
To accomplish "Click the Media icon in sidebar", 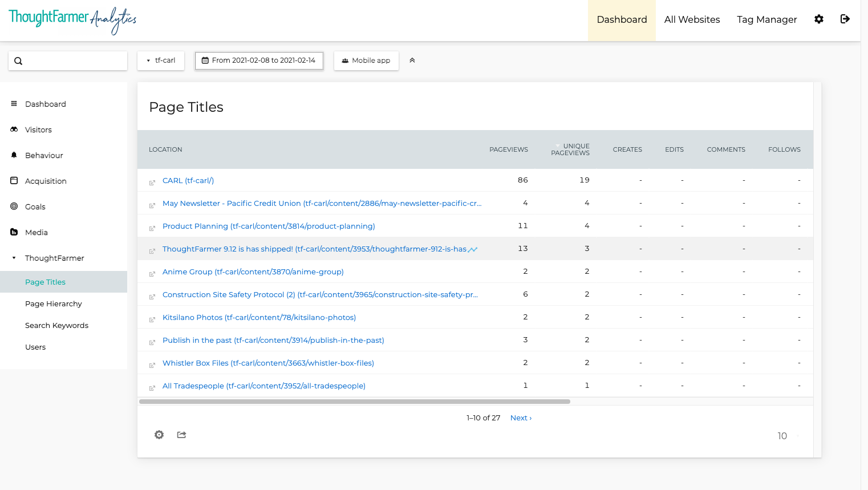I will click(x=14, y=232).
